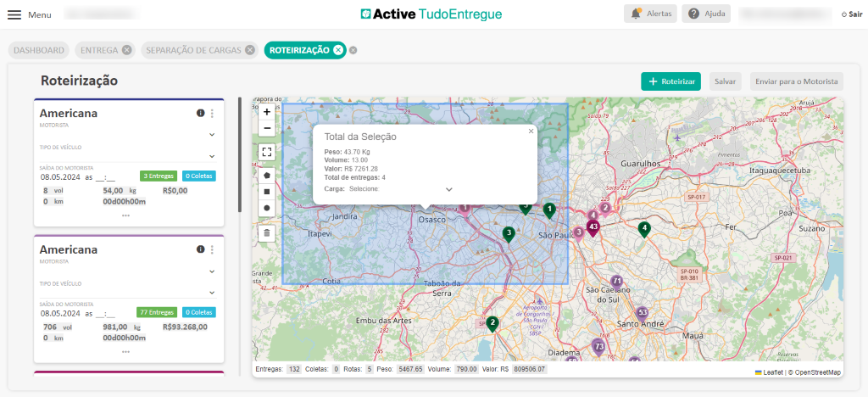Click green marker 3 near Osasco

(x=509, y=233)
